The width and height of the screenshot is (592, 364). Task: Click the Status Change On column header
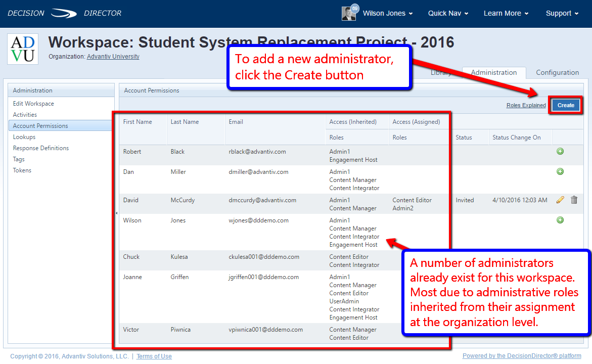(517, 138)
